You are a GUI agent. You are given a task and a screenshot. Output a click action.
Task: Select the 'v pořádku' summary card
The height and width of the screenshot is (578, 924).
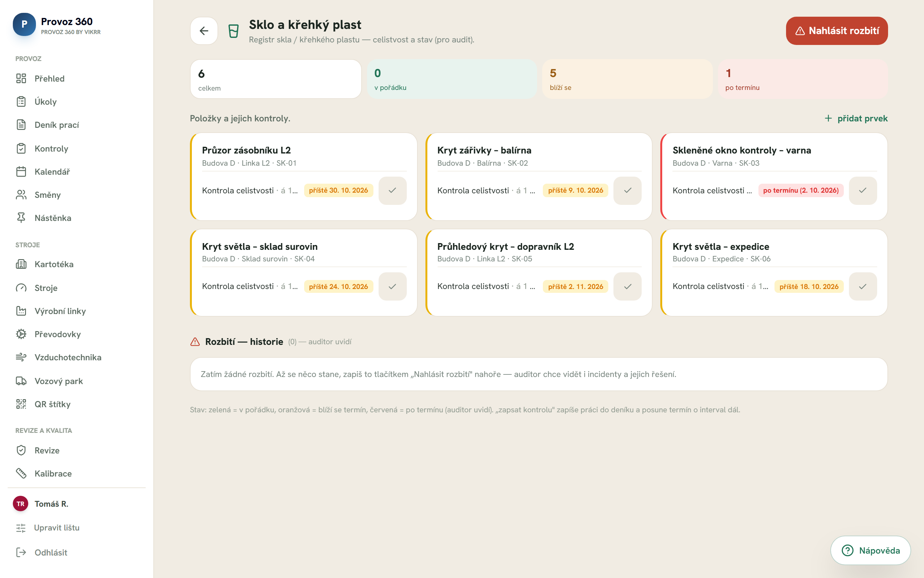tap(452, 79)
